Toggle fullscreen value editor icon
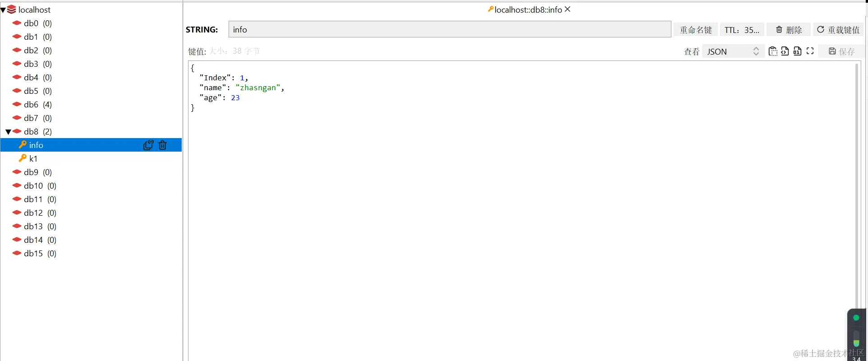The image size is (868, 361). (810, 51)
